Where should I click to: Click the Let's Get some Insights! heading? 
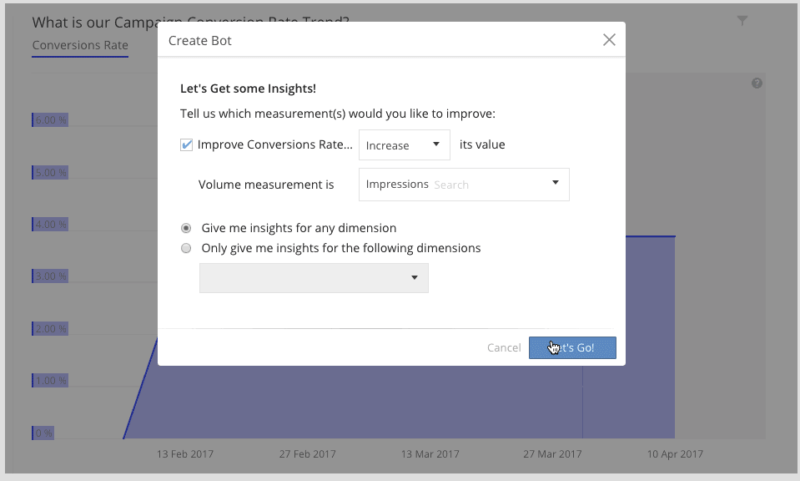coord(248,89)
